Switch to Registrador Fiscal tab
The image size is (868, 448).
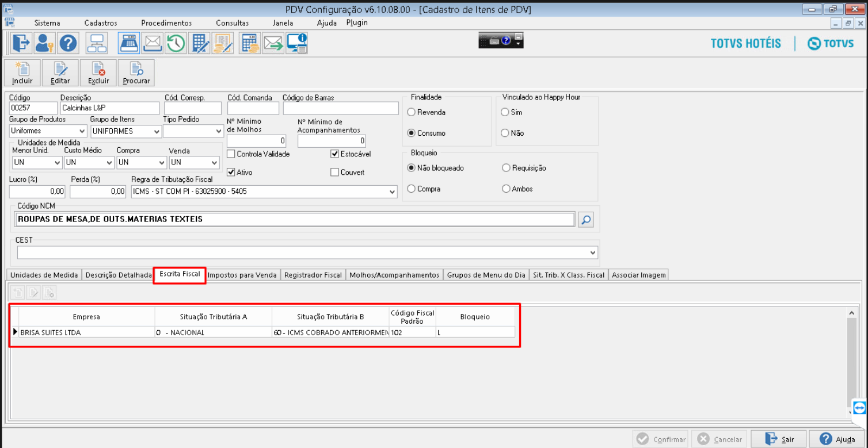pyautogui.click(x=313, y=275)
